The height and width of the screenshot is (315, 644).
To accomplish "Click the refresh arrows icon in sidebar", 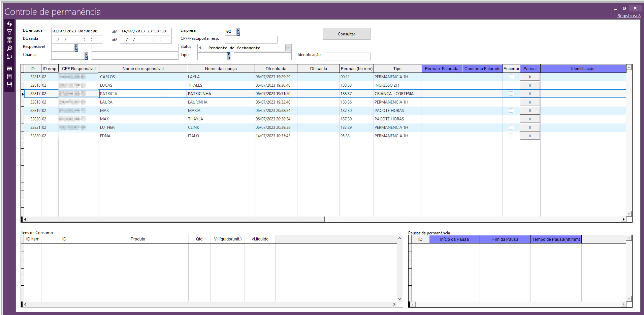I will click(9, 24).
